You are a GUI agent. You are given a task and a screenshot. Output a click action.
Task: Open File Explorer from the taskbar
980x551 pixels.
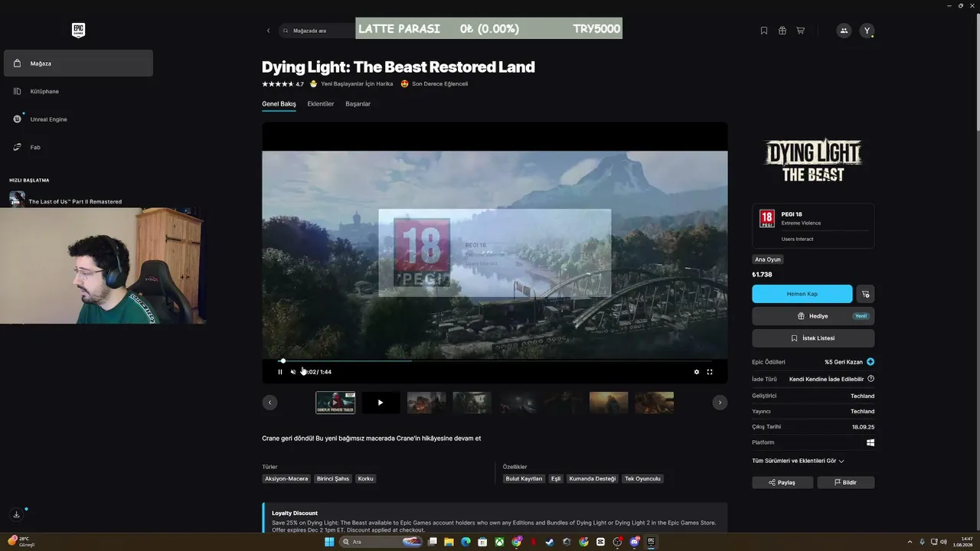(x=449, y=542)
